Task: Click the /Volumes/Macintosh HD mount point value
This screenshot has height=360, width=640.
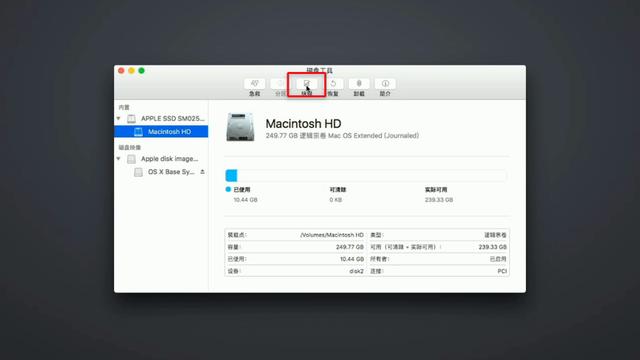Action: coord(332,235)
